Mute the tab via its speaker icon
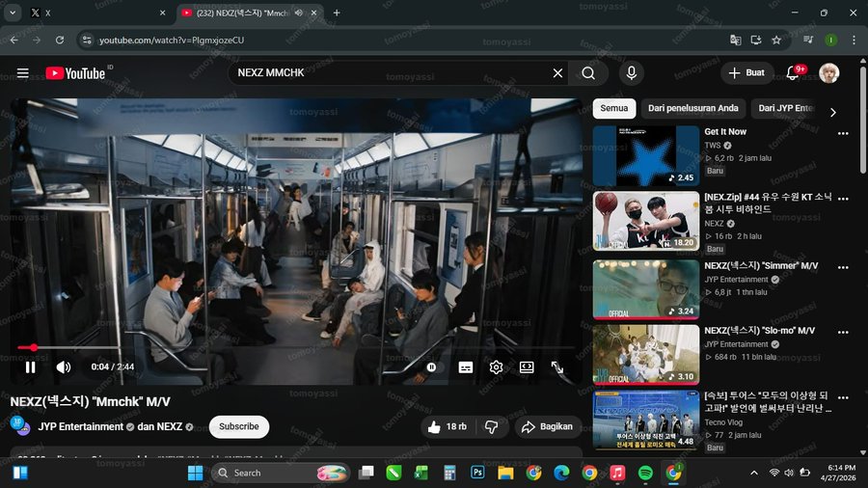 [x=299, y=13]
